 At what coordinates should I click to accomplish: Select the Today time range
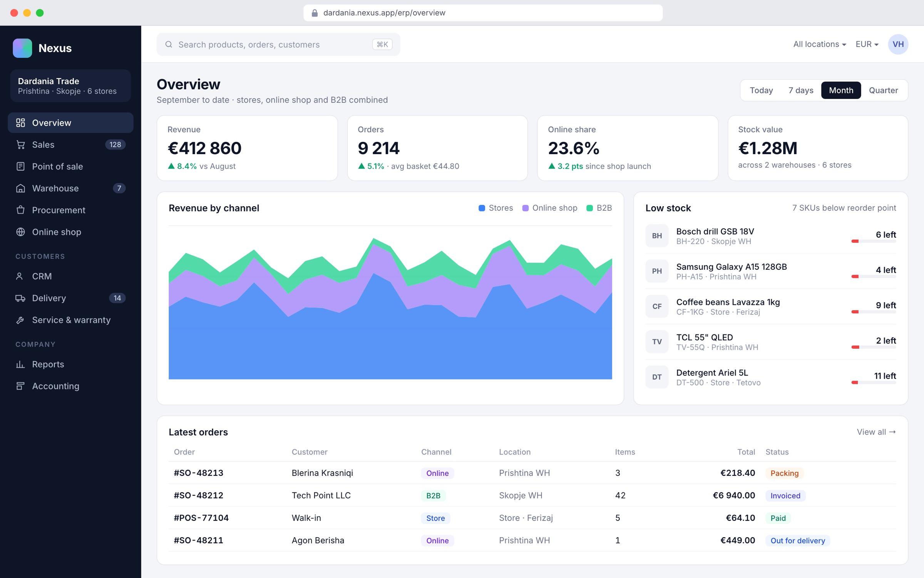761,90
